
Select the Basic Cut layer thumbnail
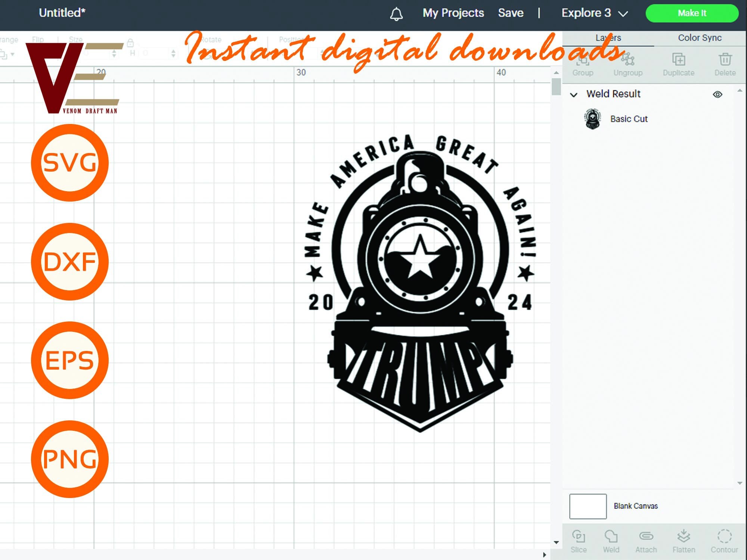pos(592,119)
